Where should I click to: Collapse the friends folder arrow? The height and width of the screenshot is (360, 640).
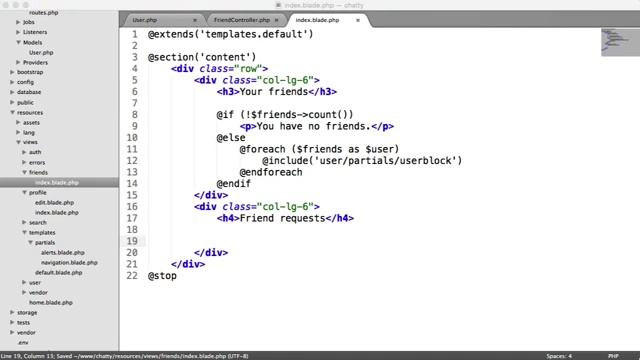tap(24, 172)
